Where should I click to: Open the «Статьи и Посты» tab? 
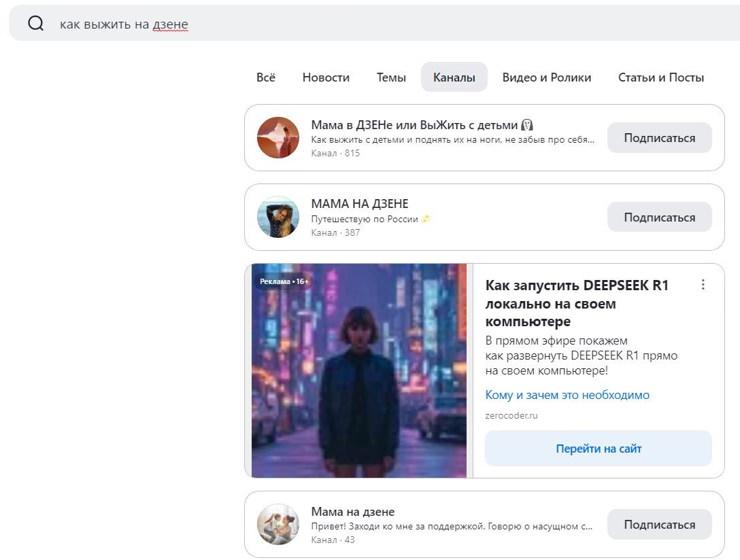pos(660,77)
